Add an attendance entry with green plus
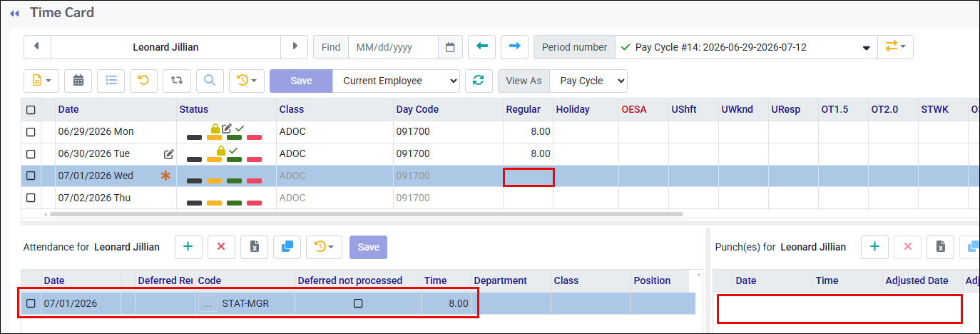980x334 pixels. pyautogui.click(x=188, y=247)
